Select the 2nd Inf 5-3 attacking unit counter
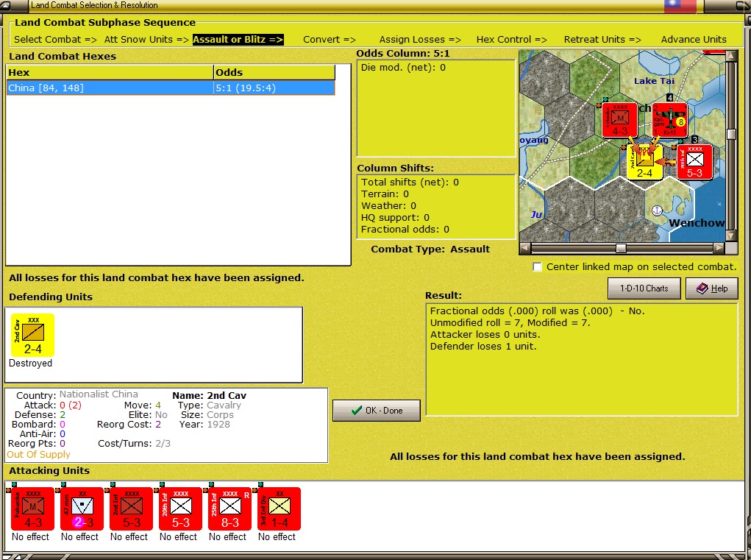This screenshot has width=751, height=560. point(131,508)
